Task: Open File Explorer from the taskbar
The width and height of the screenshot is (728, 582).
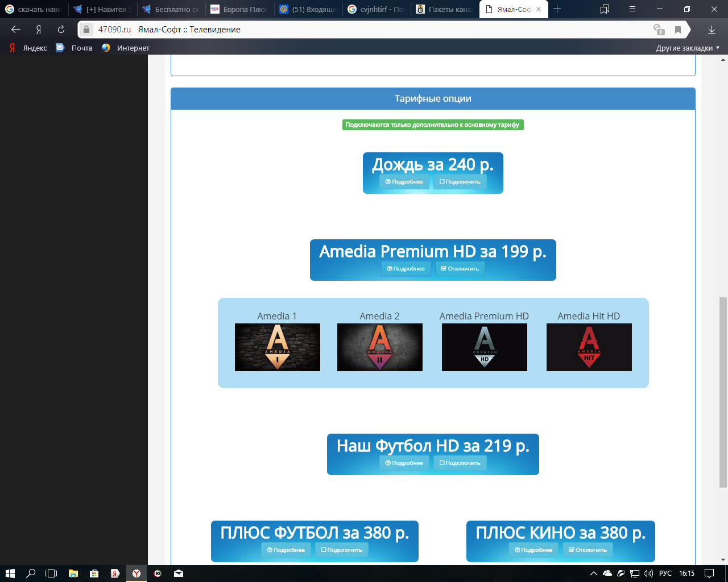Action: click(73, 573)
